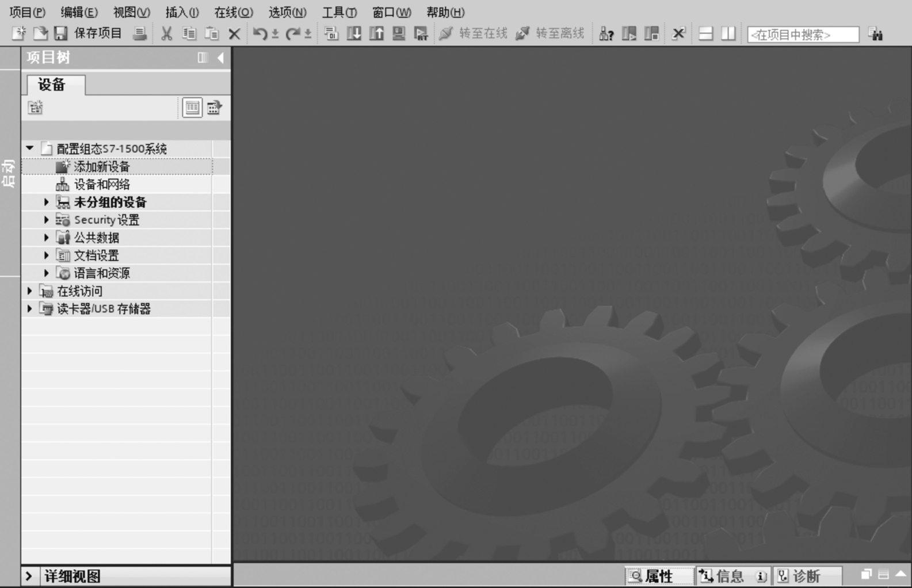The height and width of the screenshot is (588, 912).
Task: Toggle project tree auto-collapse icon
Action: click(203, 58)
